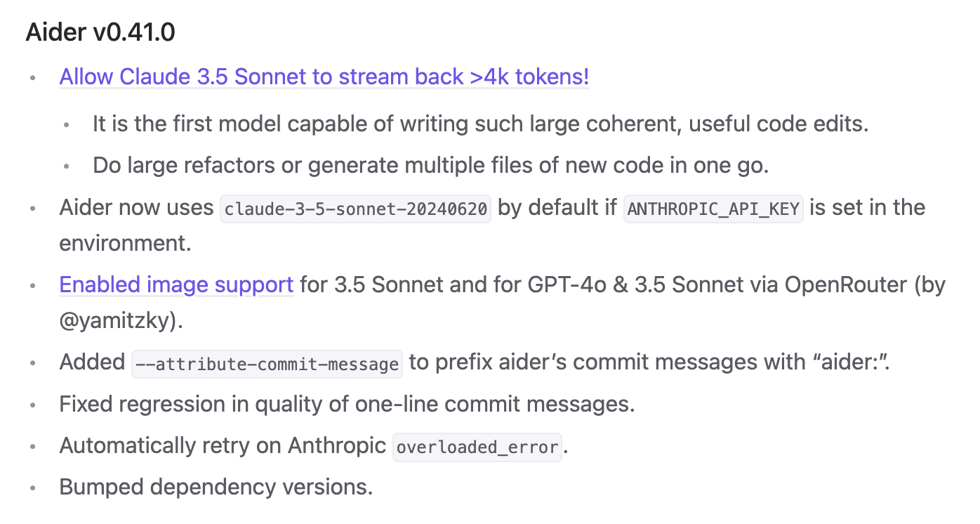Click the 'It is the first model capable' sentence
This screenshot has height=524, width=980.
[x=481, y=124]
